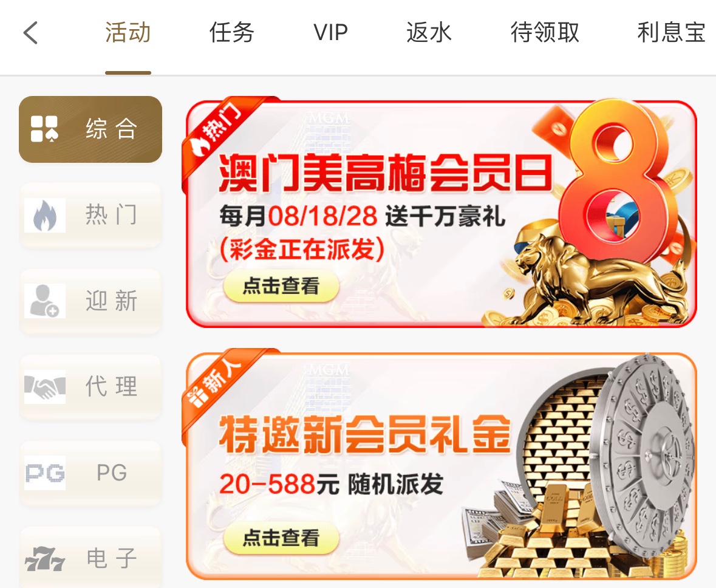
Task: Select the 活动 tab
Action: pyautogui.click(x=128, y=33)
